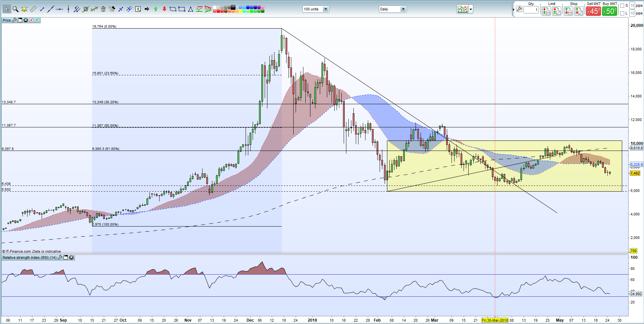This screenshot has height=324, width=644.
Task: Pick the Fibonacci retracement tool
Action: click(86, 9)
